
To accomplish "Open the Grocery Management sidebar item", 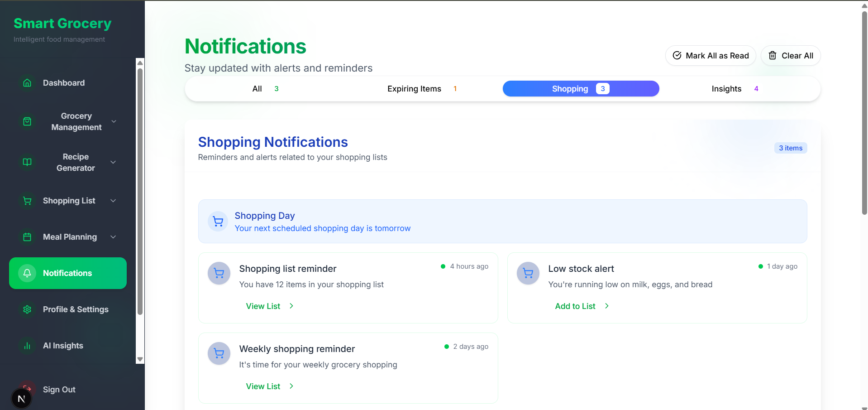I will [x=68, y=121].
